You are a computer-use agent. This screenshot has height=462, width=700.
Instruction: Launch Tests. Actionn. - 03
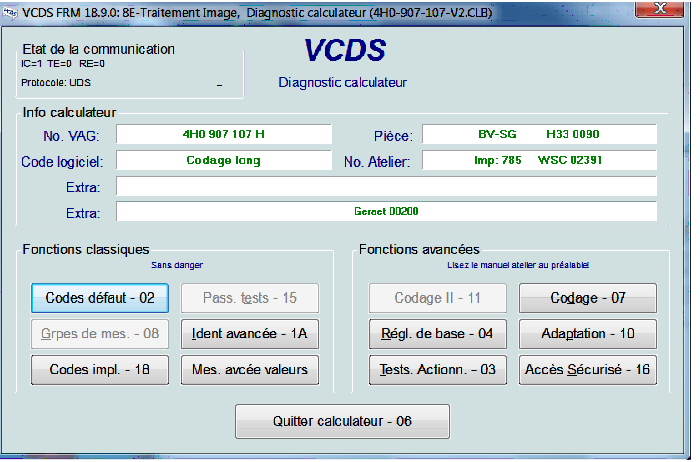(x=438, y=370)
